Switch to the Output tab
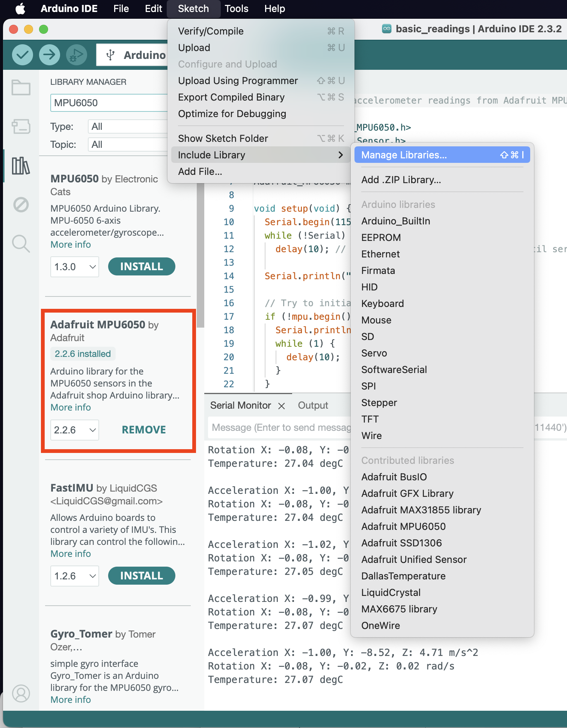Image resolution: width=567 pixels, height=728 pixels. click(x=313, y=406)
